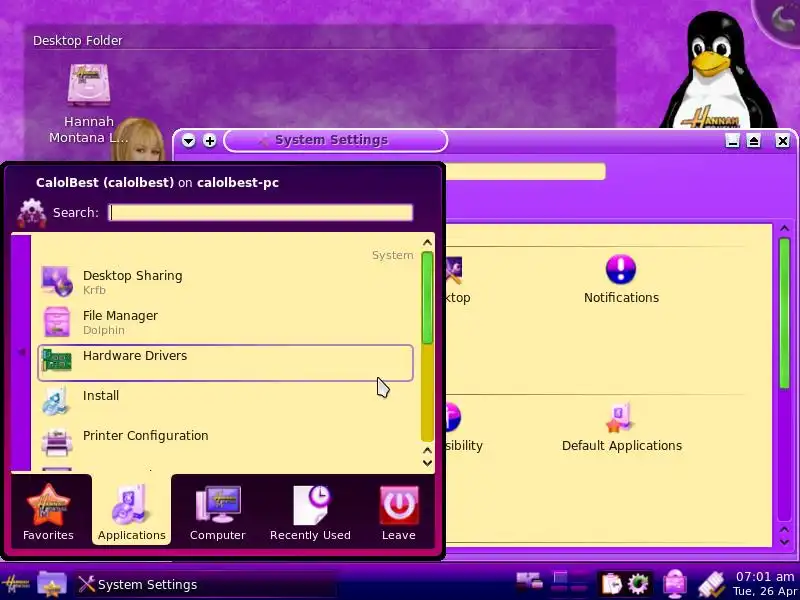Open the Leave tab
This screenshot has height=600, width=800.
pyautogui.click(x=398, y=512)
